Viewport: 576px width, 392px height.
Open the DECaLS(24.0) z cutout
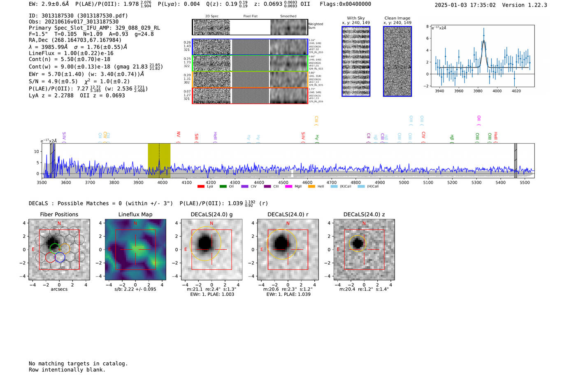364,250
